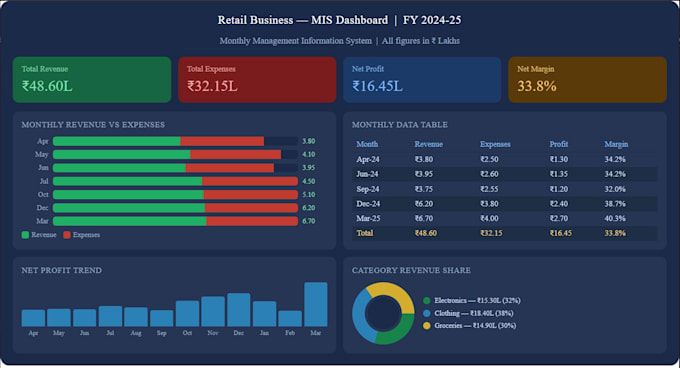Click the 'CATEGORY REVENUE SHARE' heading
Viewport: 680px width, 368px height.
pyautogui.click(x=411, y=270)
